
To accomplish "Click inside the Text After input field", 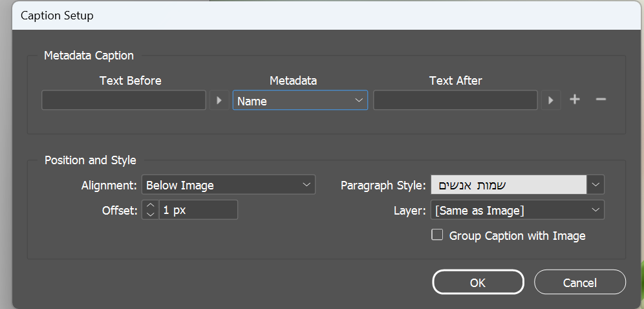I will [x=455, y=100].
